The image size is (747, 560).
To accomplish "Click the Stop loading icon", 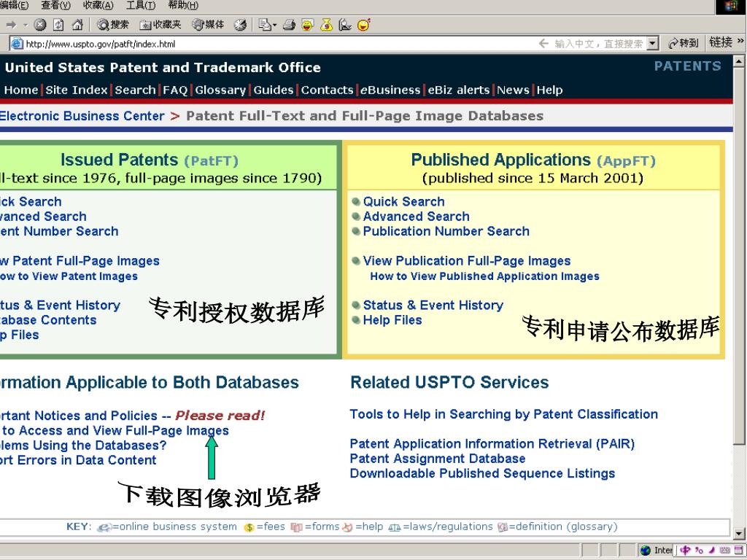I will pos(40,25).
